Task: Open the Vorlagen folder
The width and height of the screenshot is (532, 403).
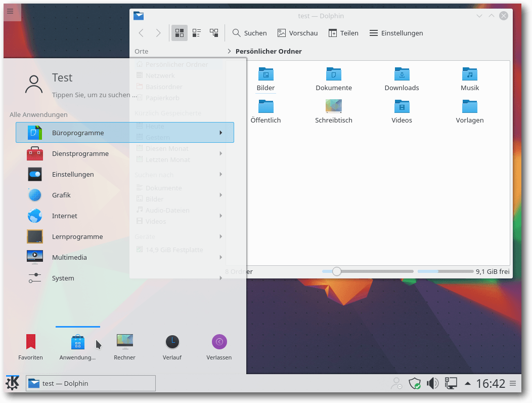Action: tap(470, 112)
